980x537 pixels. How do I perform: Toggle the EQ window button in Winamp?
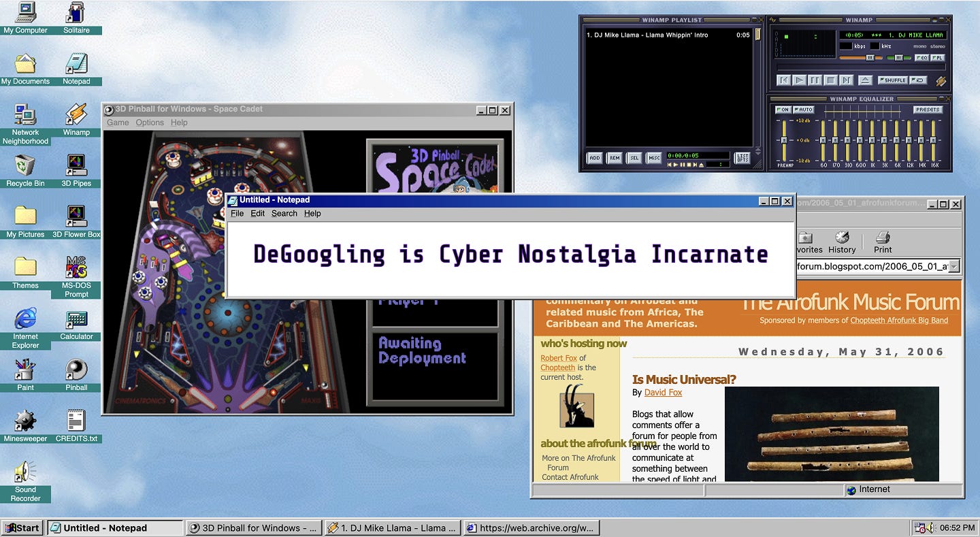coord(922,58)
